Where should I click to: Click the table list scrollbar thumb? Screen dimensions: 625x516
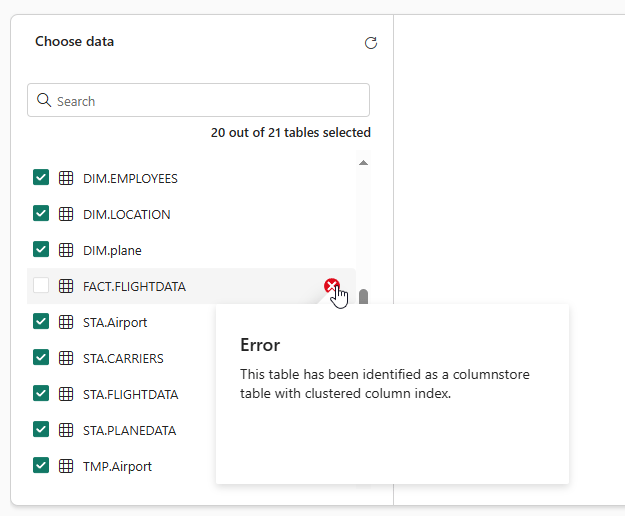pos(364,298)
